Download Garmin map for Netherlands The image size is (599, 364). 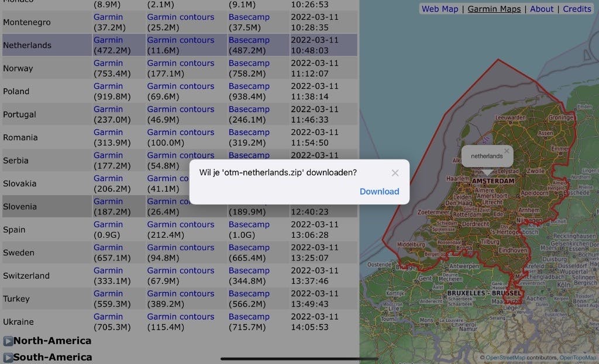(x=108, y=40)
